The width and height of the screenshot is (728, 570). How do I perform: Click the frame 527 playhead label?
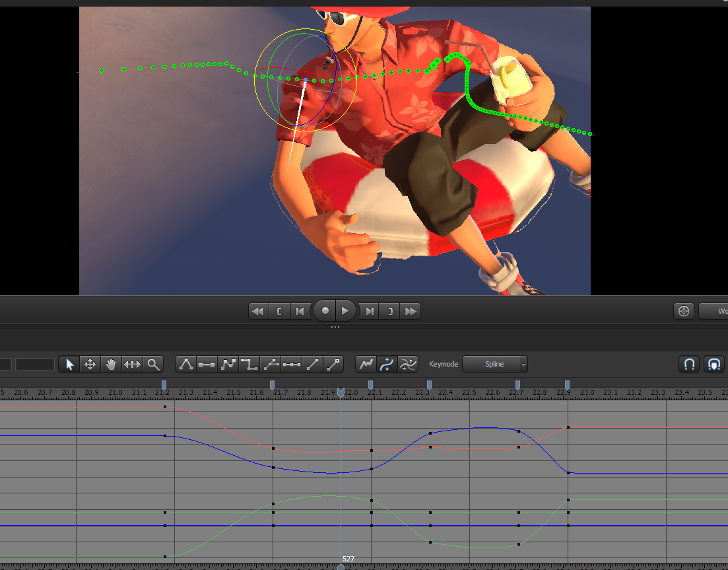348,559
